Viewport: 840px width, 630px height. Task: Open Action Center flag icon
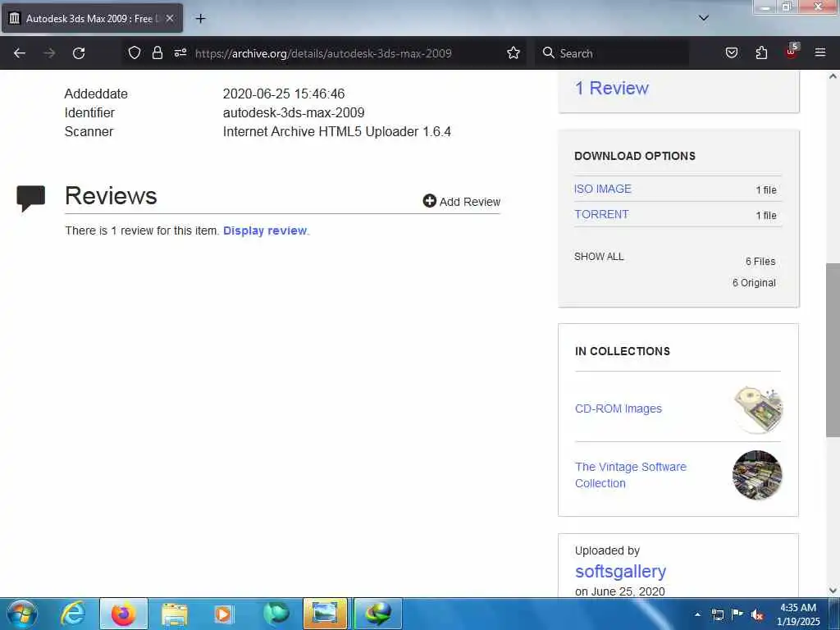pos(737,614)
